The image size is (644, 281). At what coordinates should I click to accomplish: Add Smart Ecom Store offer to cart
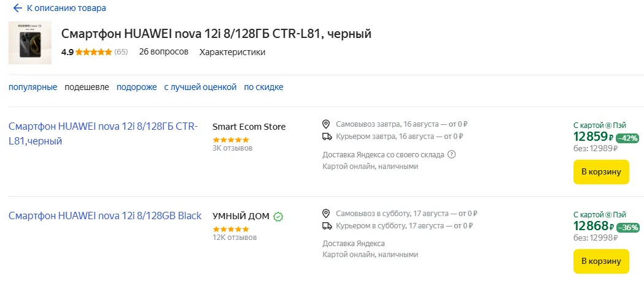[601, 172]
